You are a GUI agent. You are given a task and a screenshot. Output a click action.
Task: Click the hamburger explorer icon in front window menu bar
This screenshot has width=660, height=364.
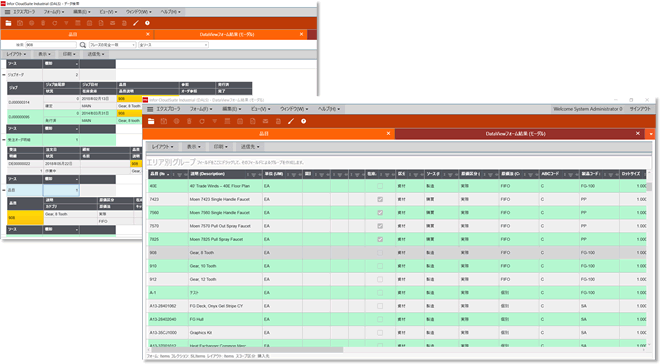pyautogui.click(x=150, y=109)
